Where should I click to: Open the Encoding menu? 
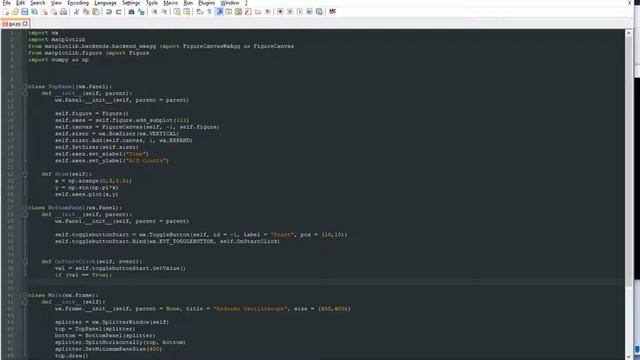pos(78,3)
